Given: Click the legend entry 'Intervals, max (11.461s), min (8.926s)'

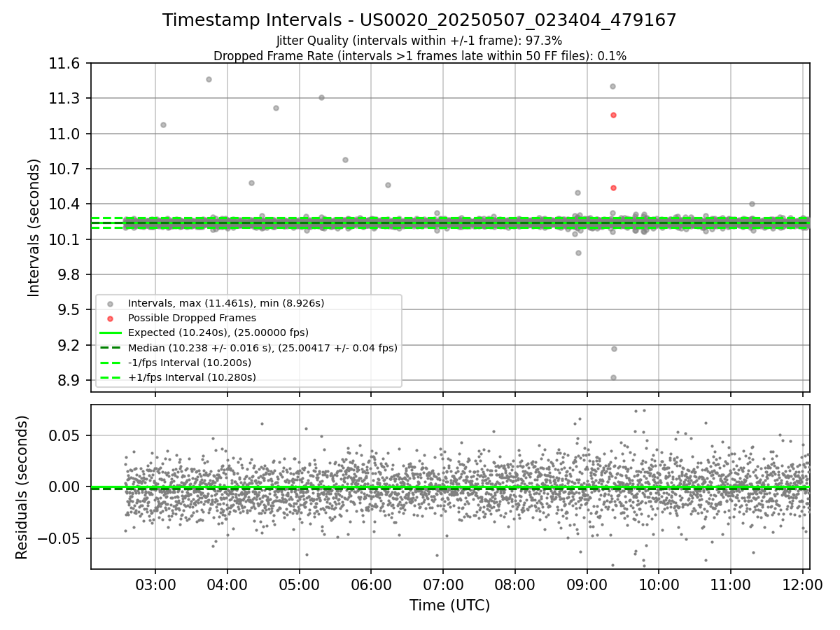Looking at the screenshot, I should point(226,303).
